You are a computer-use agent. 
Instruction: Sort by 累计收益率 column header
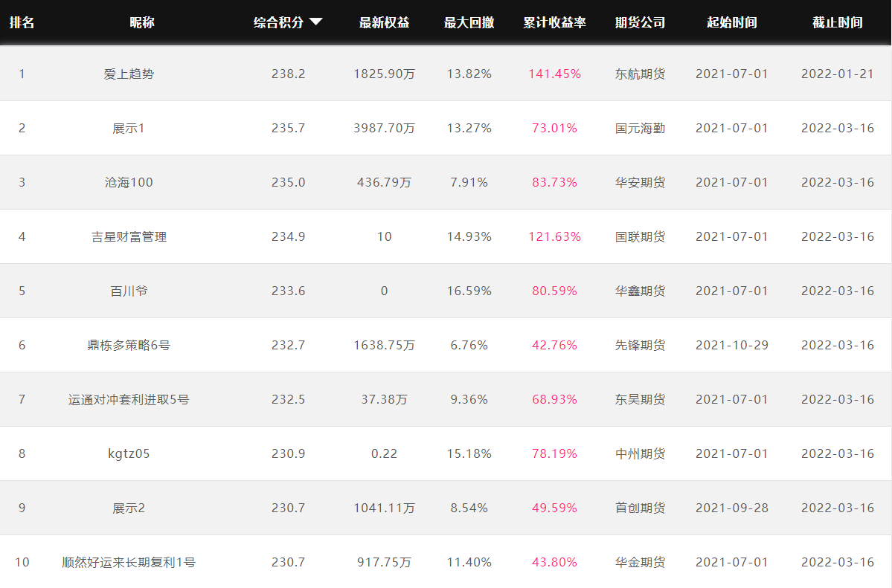(555, 22)
